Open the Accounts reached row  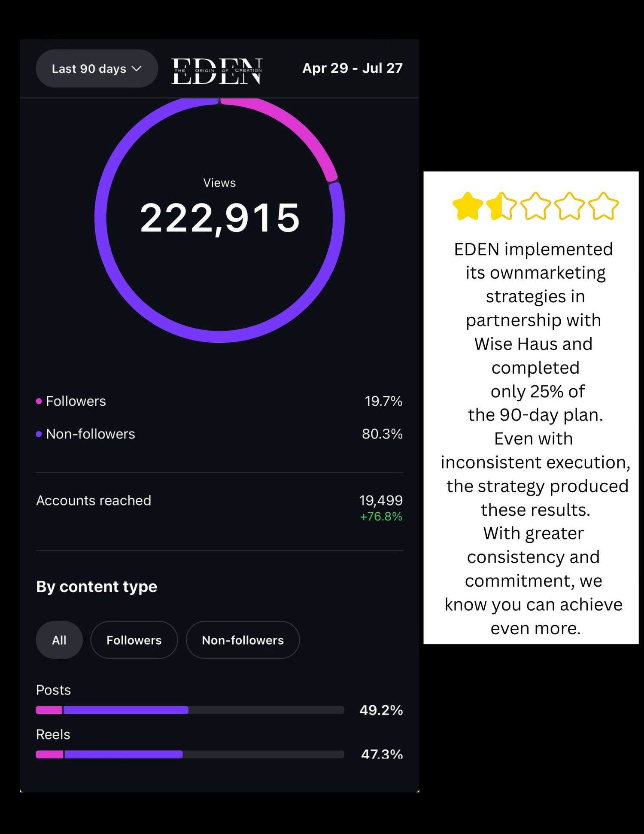point(219,507)
